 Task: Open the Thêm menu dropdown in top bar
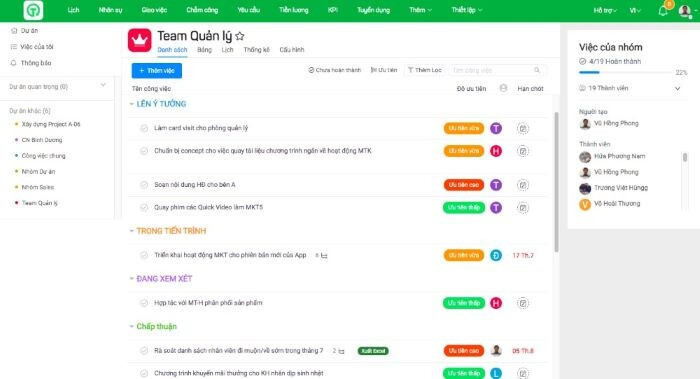coord(420,10)
